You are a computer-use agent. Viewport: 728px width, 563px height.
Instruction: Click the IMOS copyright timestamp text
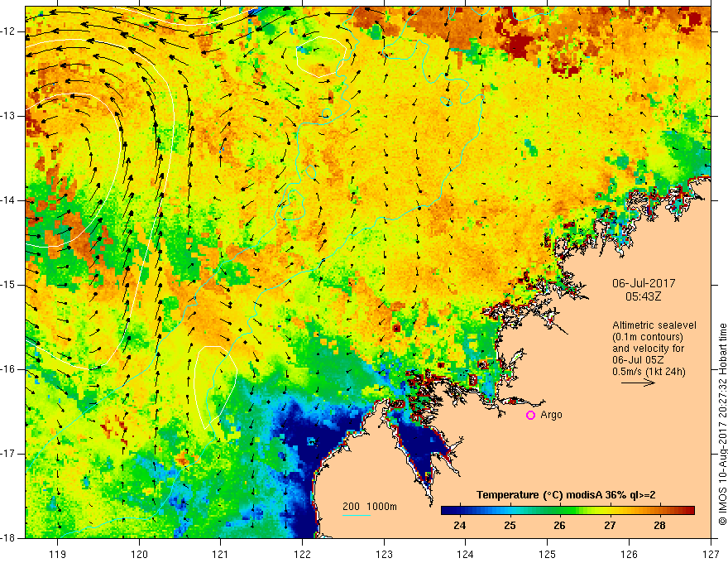pos(722,424)
